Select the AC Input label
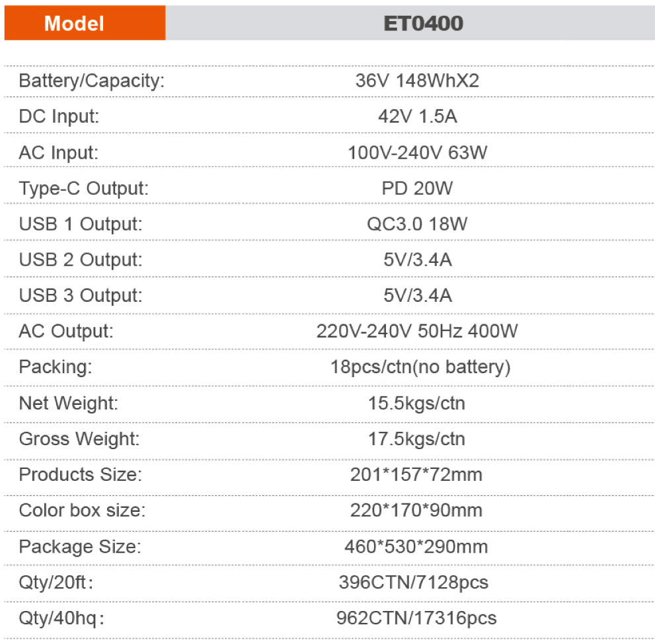 (x=58, y=153)
